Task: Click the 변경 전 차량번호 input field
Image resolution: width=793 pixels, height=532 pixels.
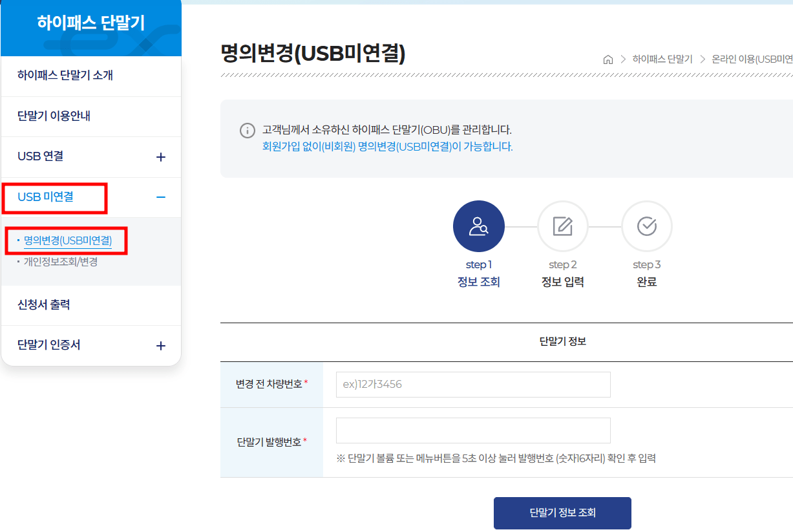Action: [x=472, y=384]
